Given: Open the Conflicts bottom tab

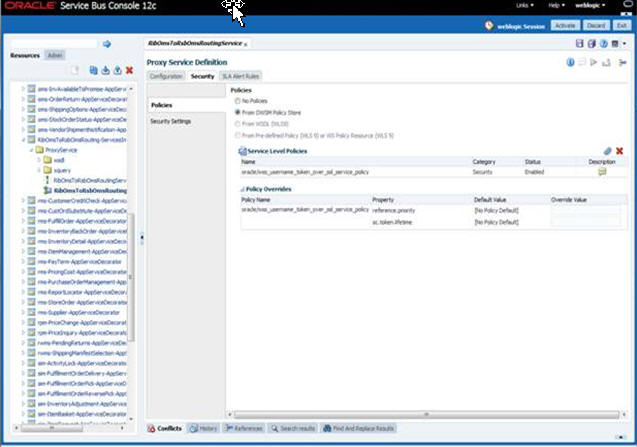Looking at the screenshot, I should [x=165, y=428].
